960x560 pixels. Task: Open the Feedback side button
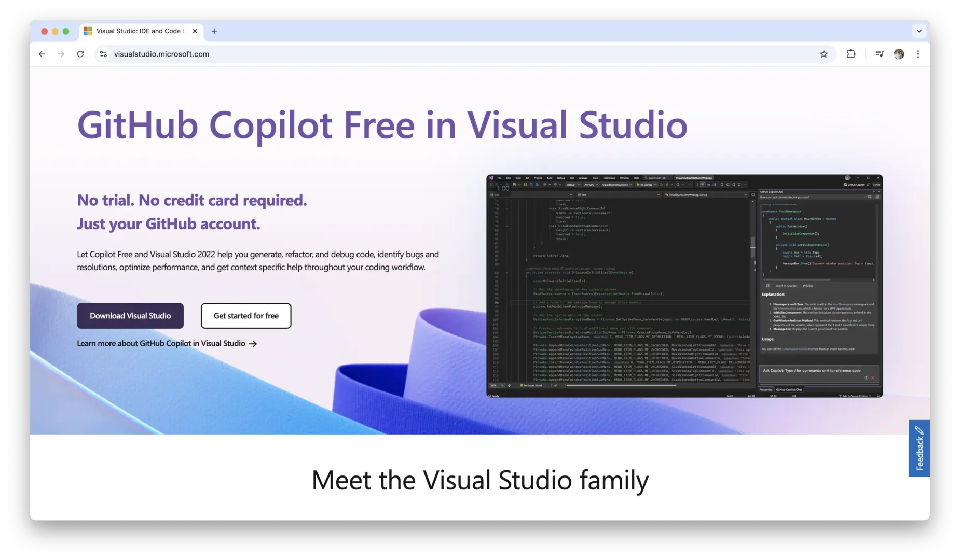[919, 448]
